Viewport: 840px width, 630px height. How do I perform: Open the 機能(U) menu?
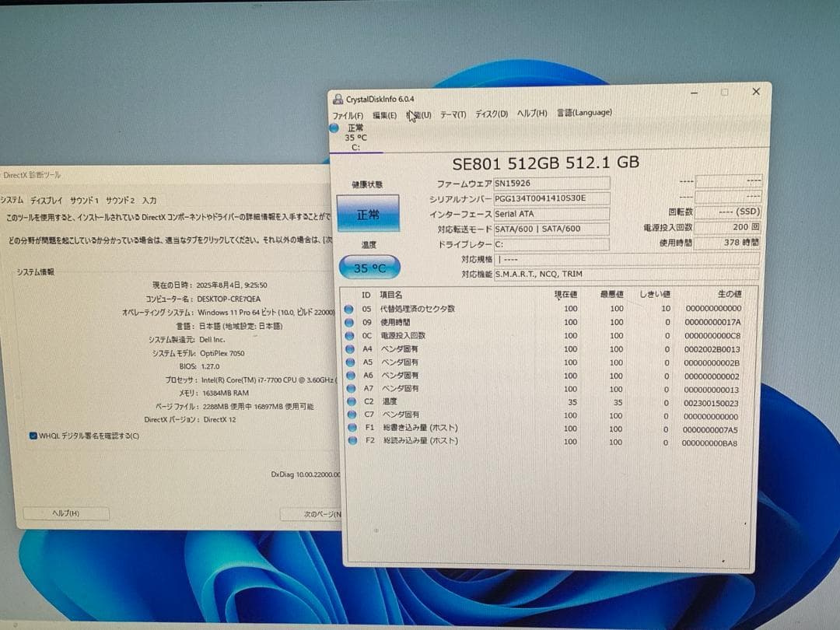pyautogui.click(x=419, y=113)
